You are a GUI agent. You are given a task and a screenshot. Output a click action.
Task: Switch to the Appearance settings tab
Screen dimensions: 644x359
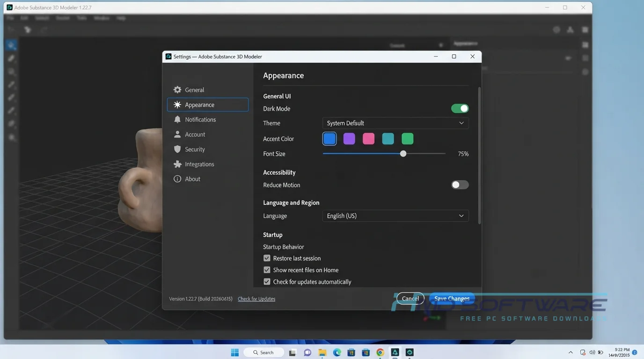click(208, 105)
